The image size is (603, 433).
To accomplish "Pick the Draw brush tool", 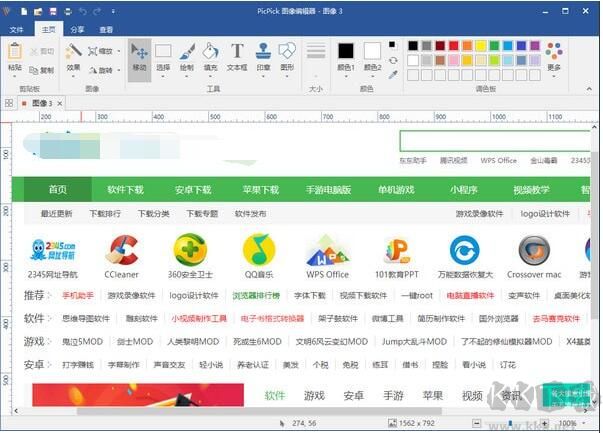I will pos(187,51).
